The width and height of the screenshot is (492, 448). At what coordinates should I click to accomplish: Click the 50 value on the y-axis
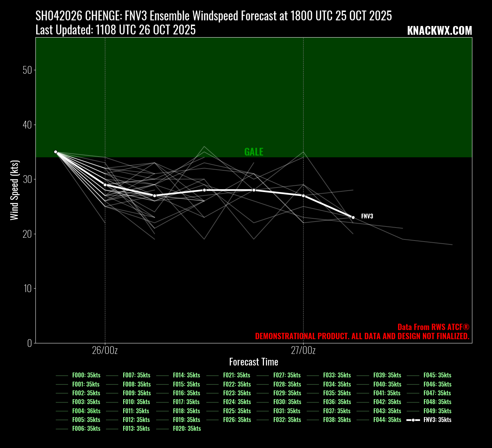coord(27,70)
